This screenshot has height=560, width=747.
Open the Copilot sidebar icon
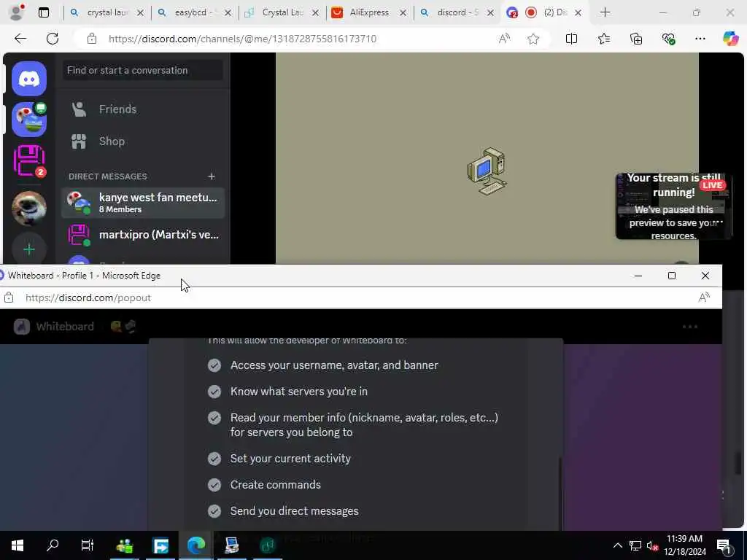[x=730, y=39]
